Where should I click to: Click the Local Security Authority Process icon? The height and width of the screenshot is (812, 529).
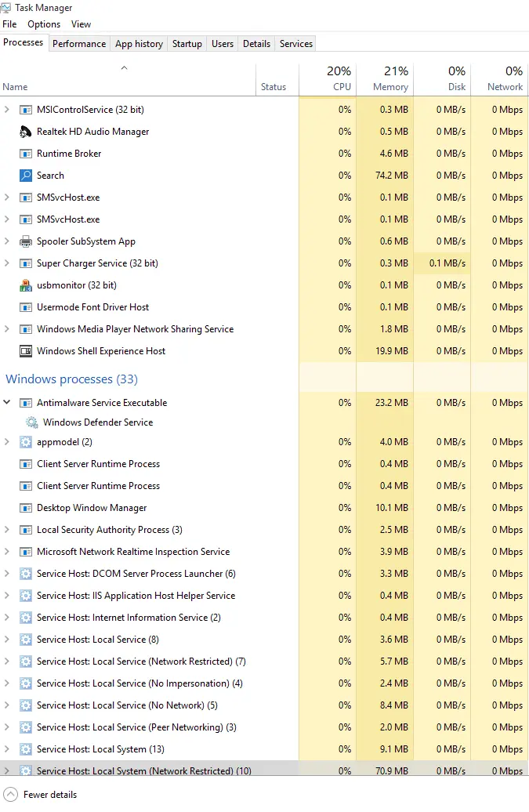pyautogui.click(x=25, y=530)
